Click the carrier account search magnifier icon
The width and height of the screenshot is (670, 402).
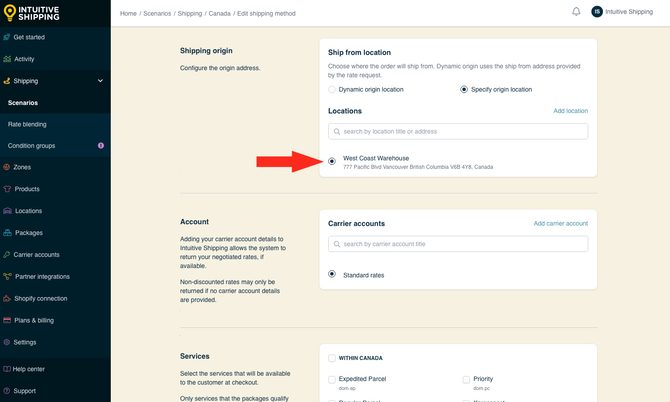[337, 244]
